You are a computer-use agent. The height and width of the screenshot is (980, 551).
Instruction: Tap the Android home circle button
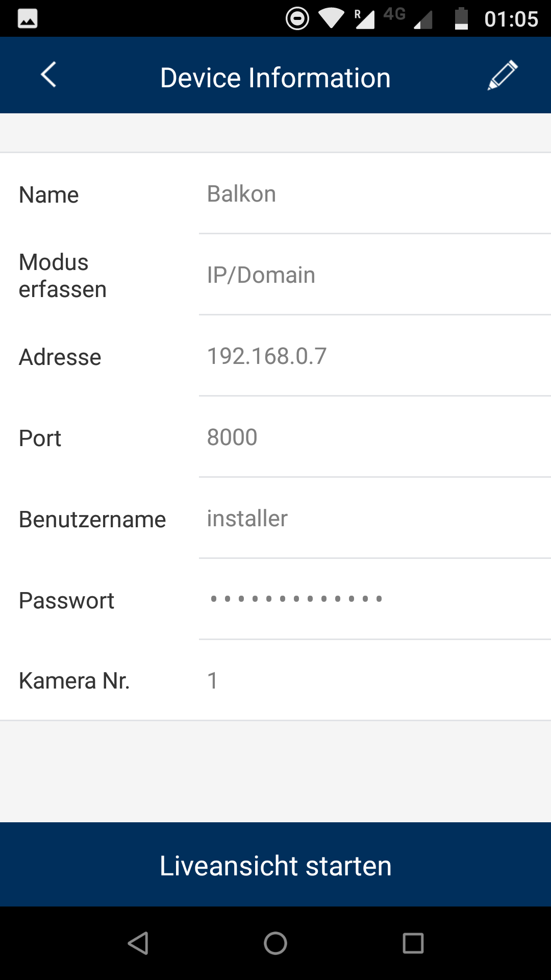pos(275,943)
